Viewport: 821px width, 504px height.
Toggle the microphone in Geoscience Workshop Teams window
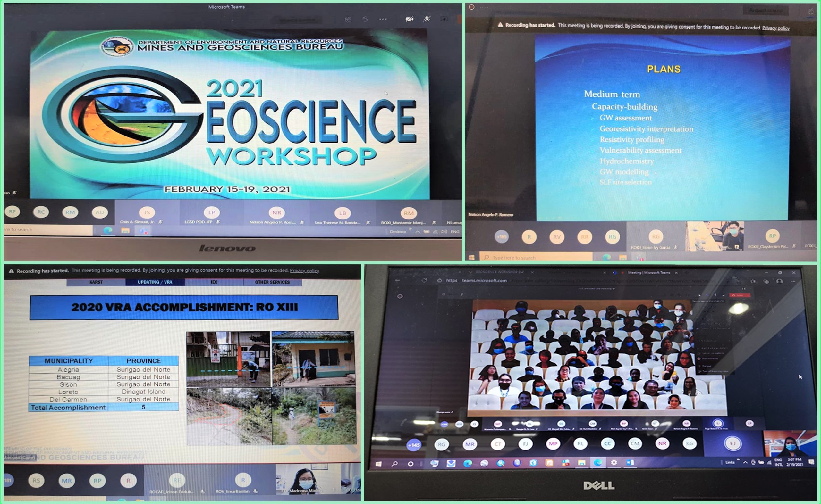(x=427, y=19)
